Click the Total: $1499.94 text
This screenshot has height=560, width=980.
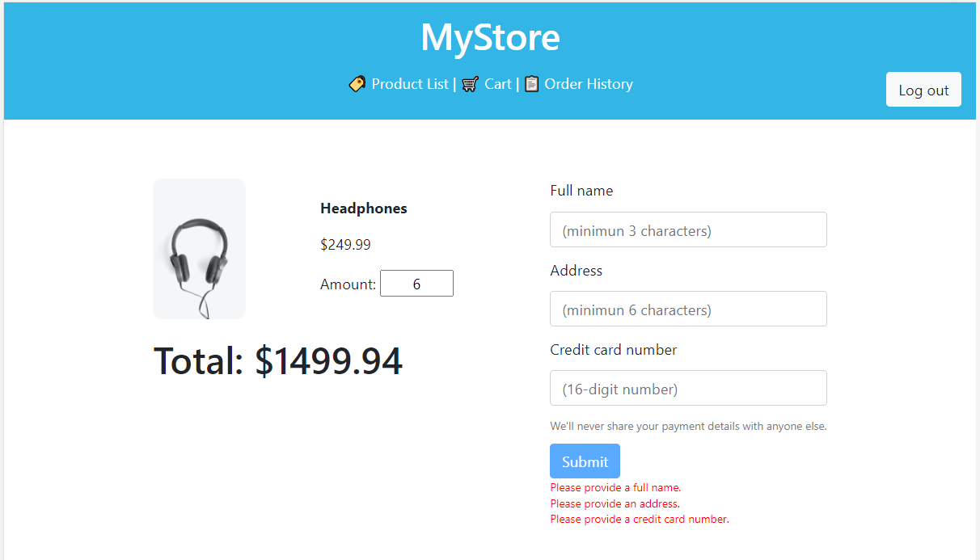tap(278, 360)
